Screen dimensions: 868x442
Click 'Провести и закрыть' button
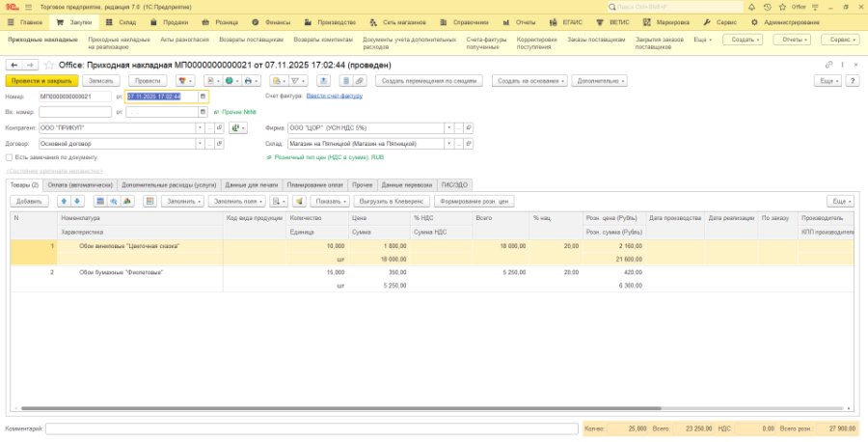click(x=41, y=81)
